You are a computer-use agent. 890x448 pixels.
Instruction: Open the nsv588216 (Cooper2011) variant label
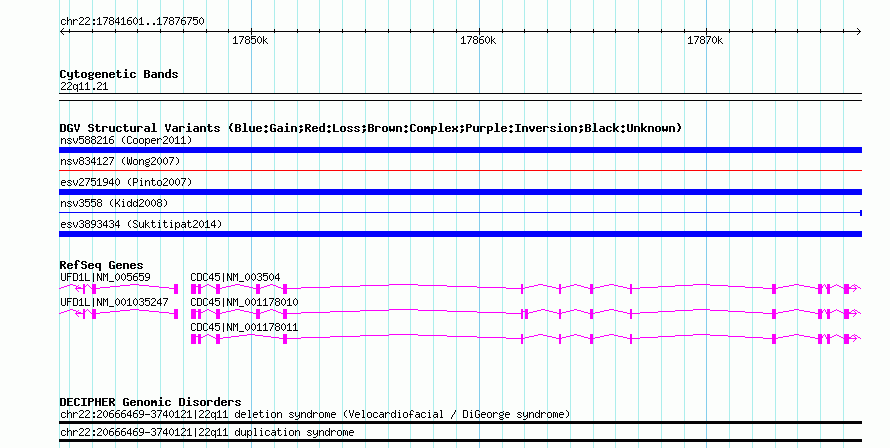(x=126, y=140)
